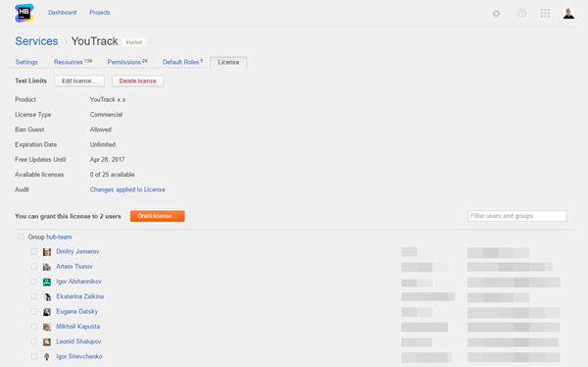588x367 pixels.
Task: Click the trusted badge next to YouTrack
Action: tap(134, 42)
